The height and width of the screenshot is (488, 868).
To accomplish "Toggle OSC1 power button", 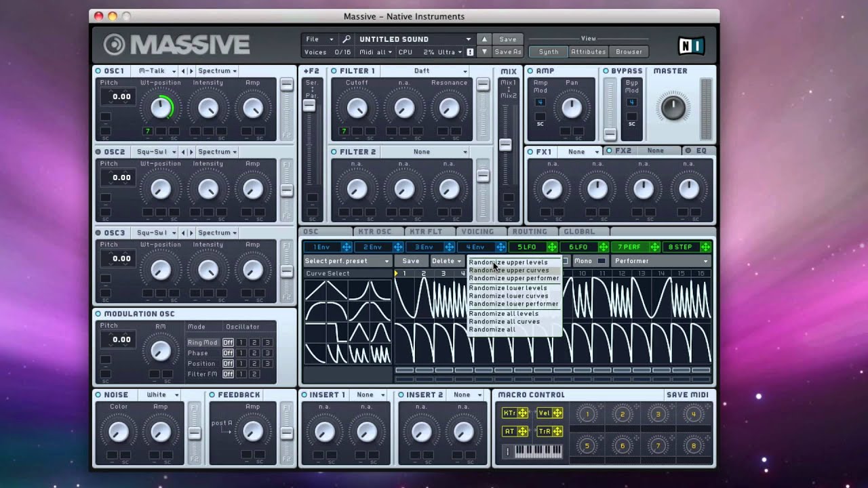I will click(98, 71).
